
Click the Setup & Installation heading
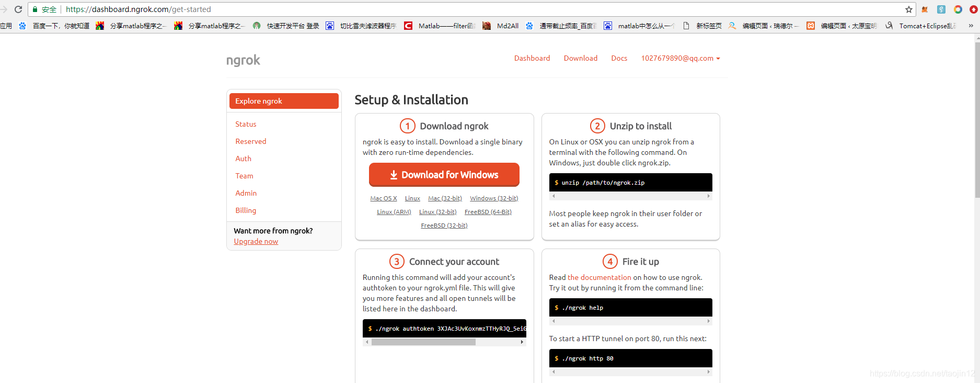coord(411,100)
